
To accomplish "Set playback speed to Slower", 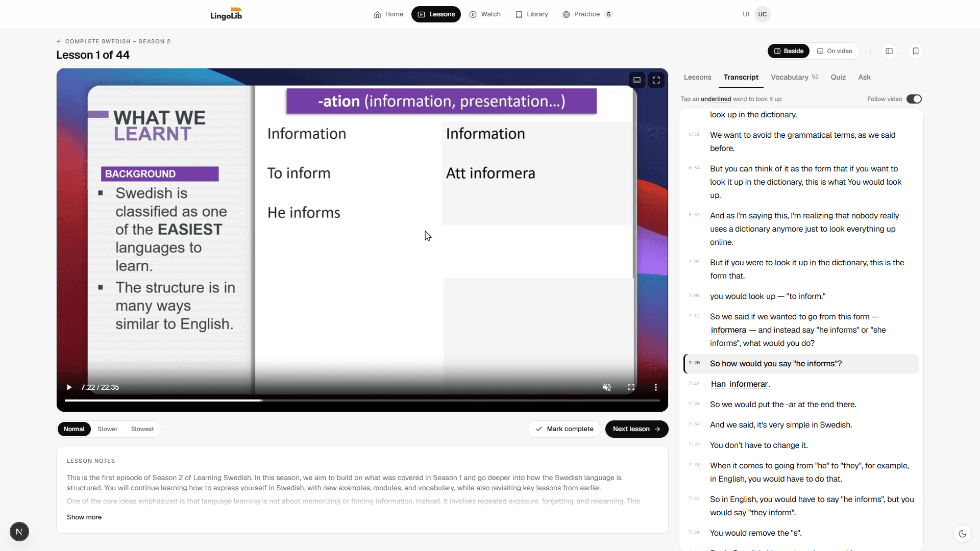I will (108, 429).
